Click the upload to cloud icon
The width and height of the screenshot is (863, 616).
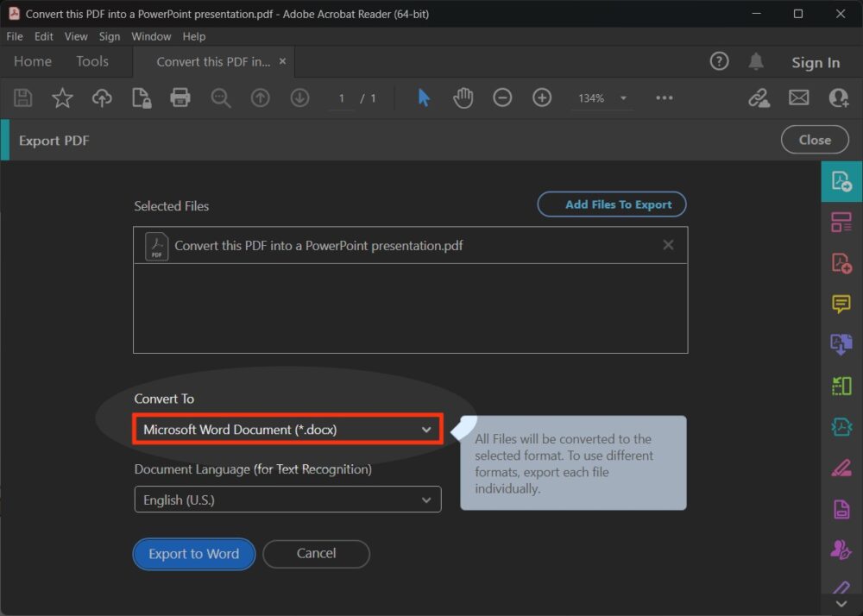pos(102,98)
